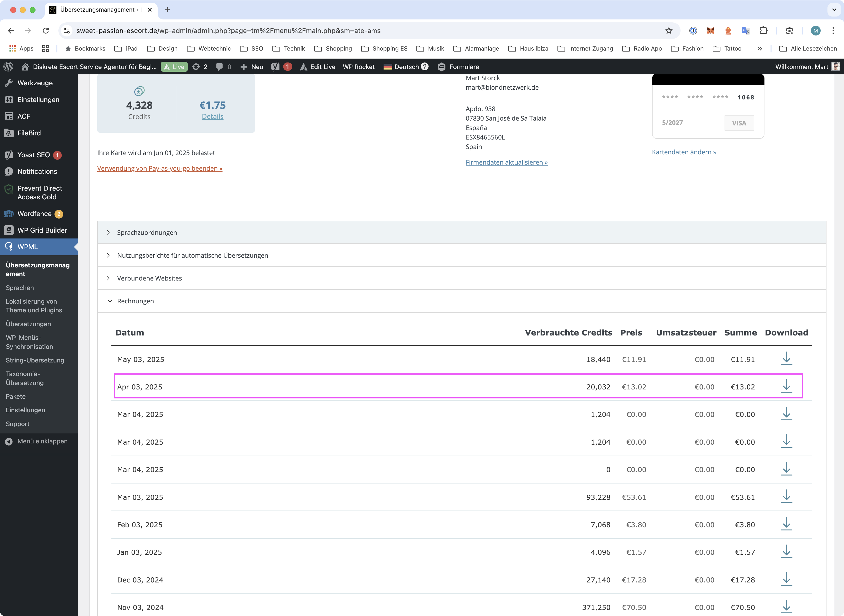Open the Google Translate extension

coord(745,31)
